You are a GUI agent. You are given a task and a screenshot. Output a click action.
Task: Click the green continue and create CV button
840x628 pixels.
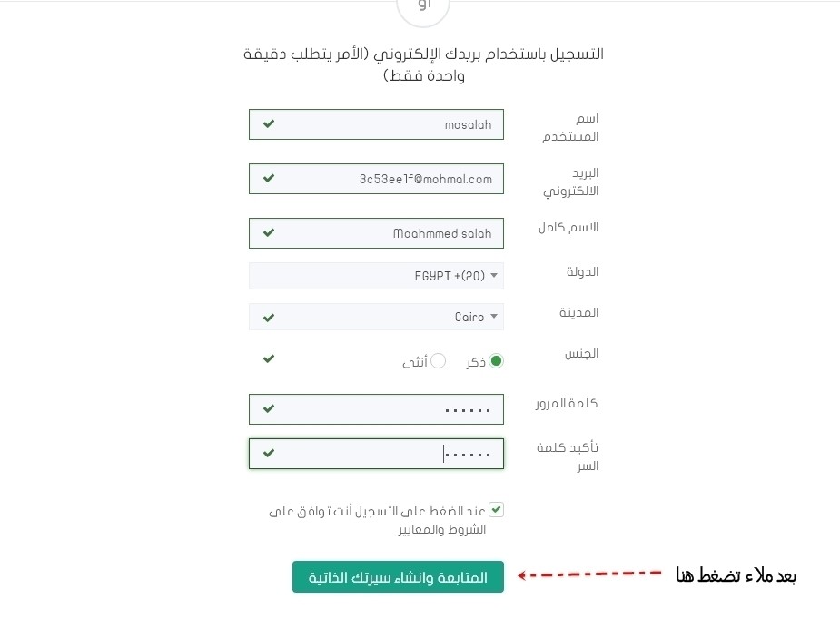click(398, 576)
